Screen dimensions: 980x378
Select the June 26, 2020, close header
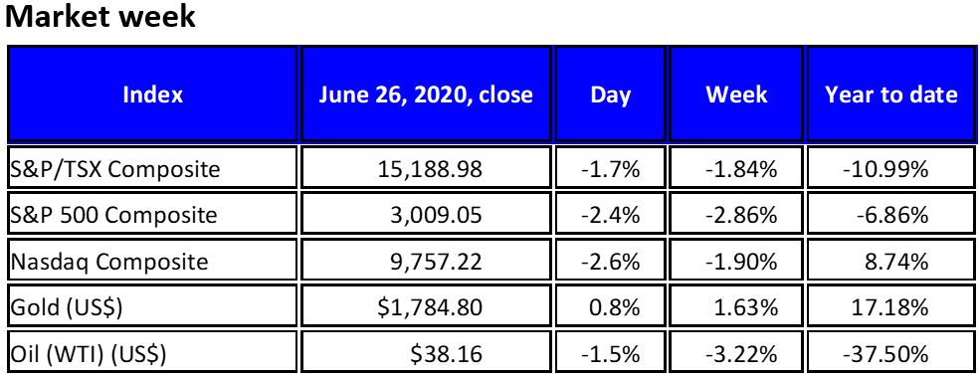(426, 94)
